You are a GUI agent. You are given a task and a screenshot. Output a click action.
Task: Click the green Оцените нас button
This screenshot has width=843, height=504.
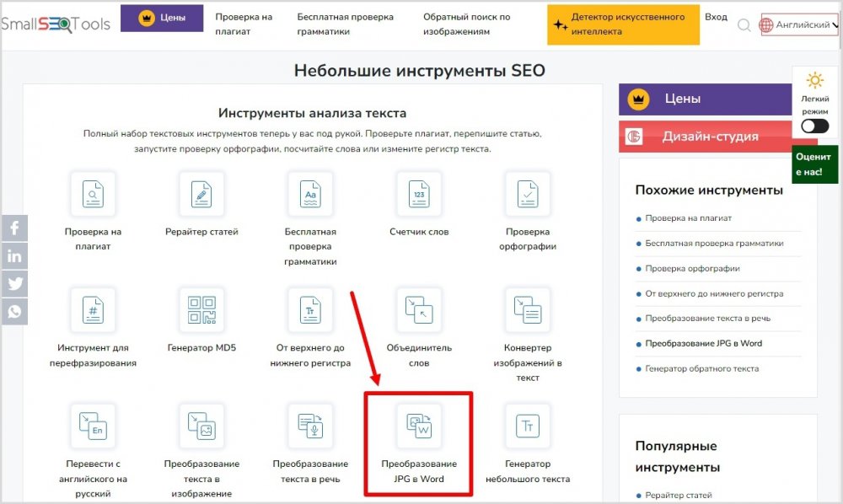coord(814,164)
